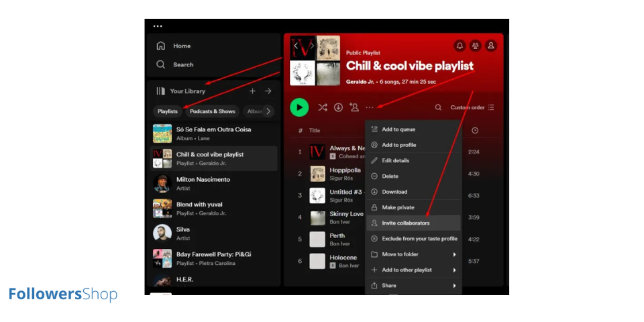
Task: Click Exclude from your taste profile
Action: point(413,239)
